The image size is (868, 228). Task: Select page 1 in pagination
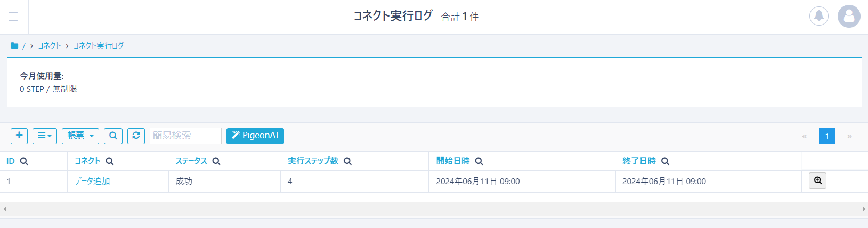point(827,136)
